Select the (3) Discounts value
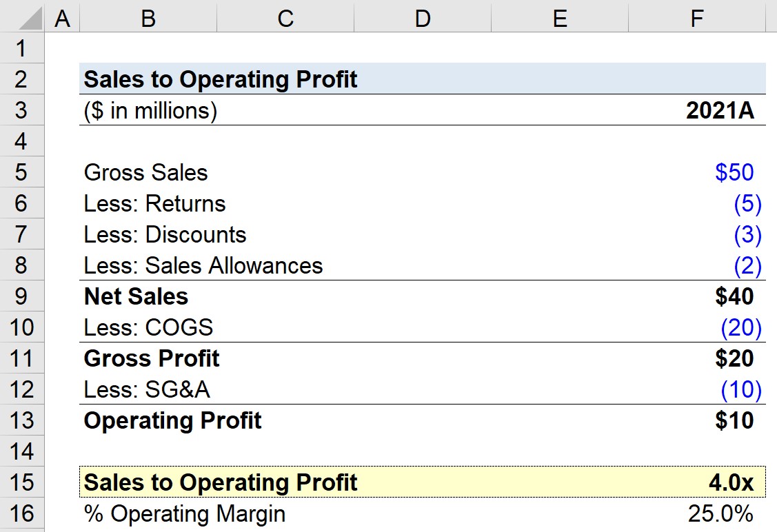777x532 pixels. (x=747, y=235)
